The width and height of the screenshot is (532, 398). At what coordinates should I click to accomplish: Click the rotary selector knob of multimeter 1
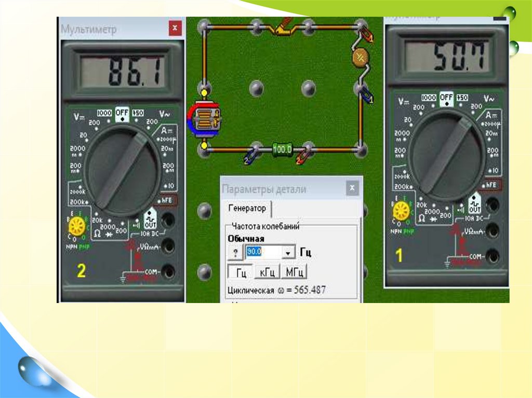pyautogui.click(x=446, y=155)
